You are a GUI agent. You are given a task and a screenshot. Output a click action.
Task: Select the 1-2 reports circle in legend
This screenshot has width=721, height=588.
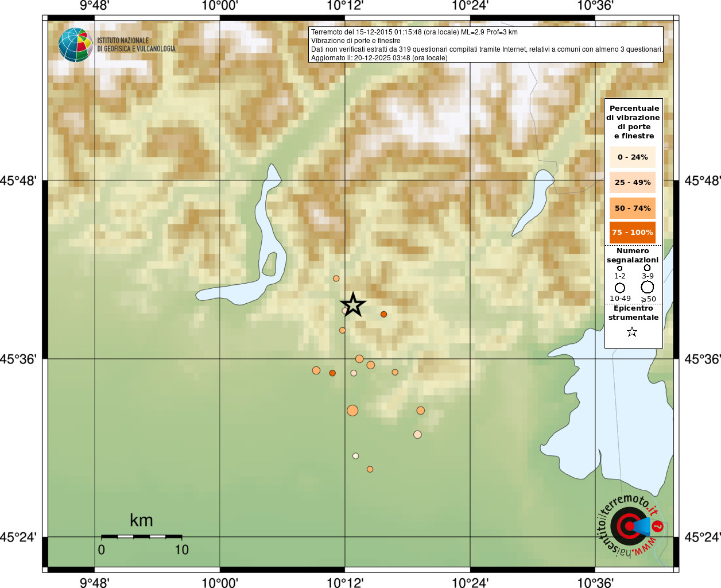619,268
